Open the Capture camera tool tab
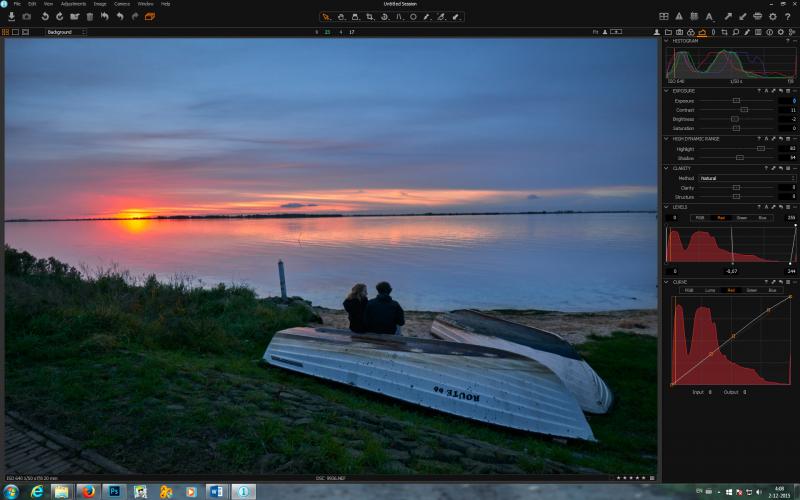800x500 pixels. tap(680, 32)
